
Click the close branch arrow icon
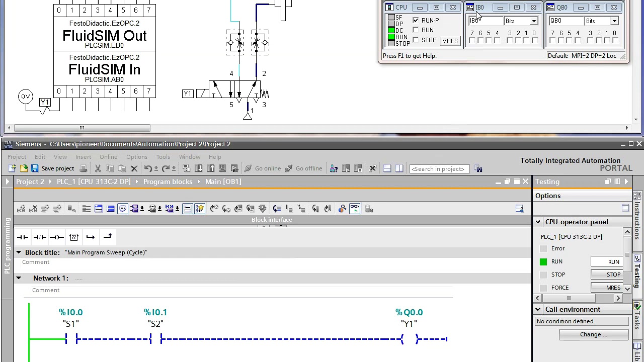(x=108, y=237)
